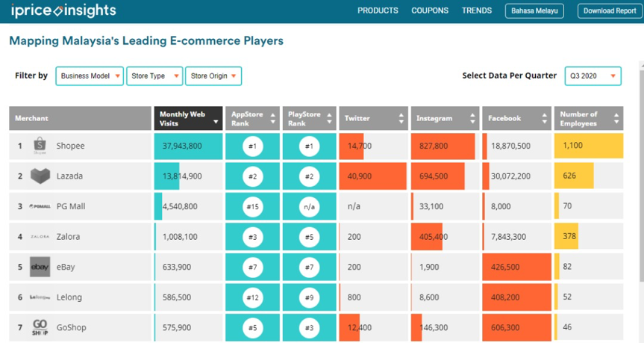Sort by AppStore Rank column arrows
Viewport: 644px width, 343px height.
(272, 119)
